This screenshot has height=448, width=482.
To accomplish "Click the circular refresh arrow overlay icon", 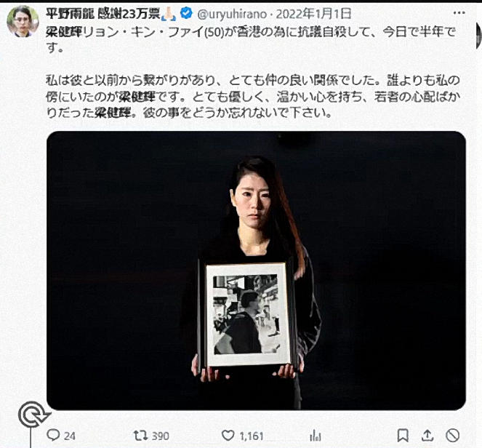I will point(33,415).
